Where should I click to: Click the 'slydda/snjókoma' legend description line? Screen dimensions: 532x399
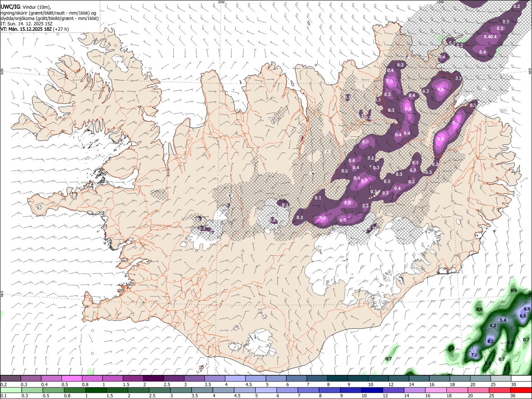pyautogui.click(x=50, y=18)
